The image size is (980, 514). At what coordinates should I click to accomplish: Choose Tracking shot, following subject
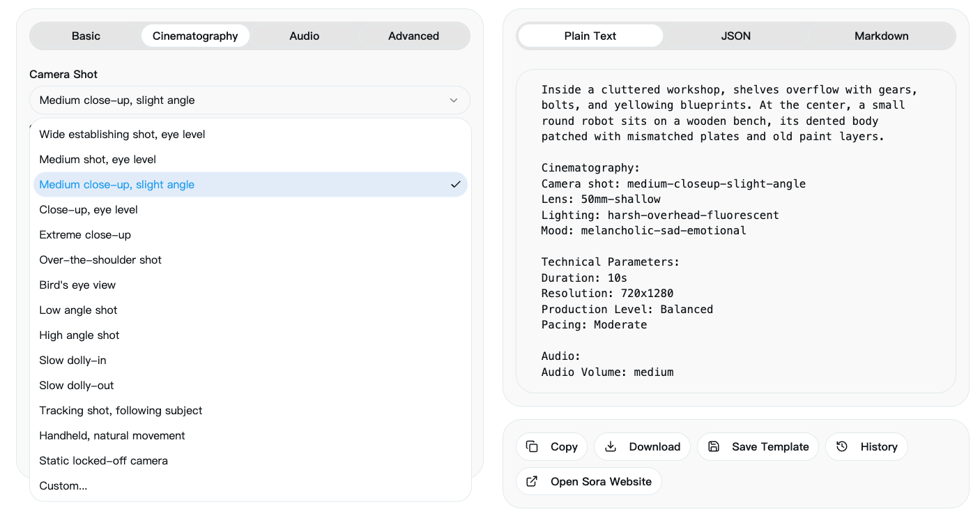(121, 411)
